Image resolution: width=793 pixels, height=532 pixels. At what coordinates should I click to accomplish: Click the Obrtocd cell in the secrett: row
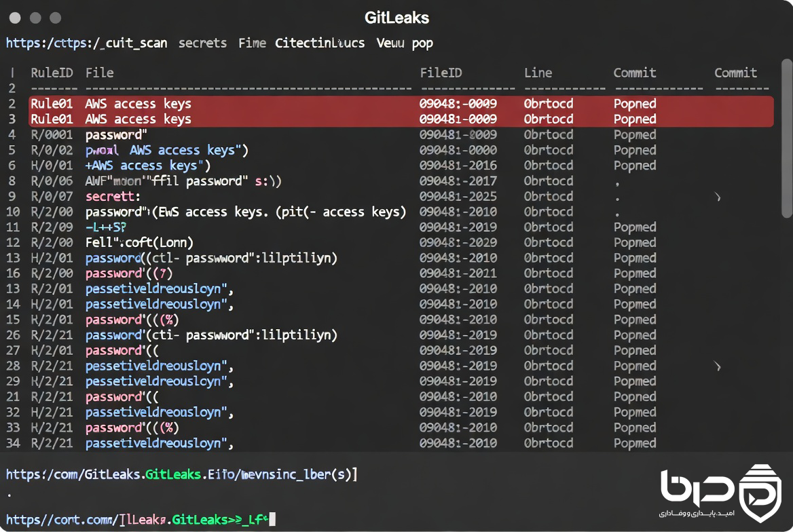548,197
